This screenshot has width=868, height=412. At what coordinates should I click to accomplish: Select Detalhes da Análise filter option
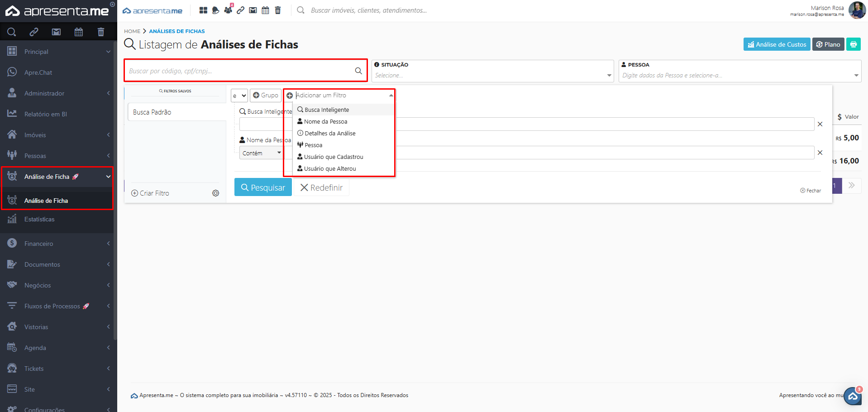click(330, 133)
